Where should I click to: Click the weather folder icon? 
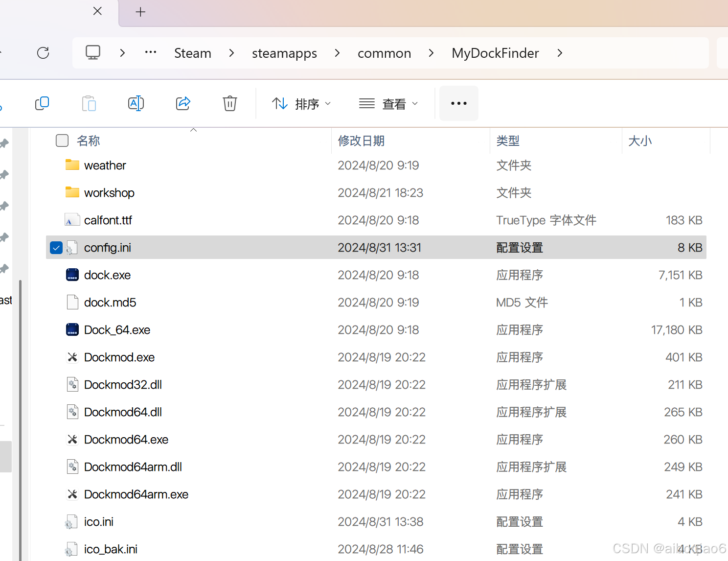72,165
